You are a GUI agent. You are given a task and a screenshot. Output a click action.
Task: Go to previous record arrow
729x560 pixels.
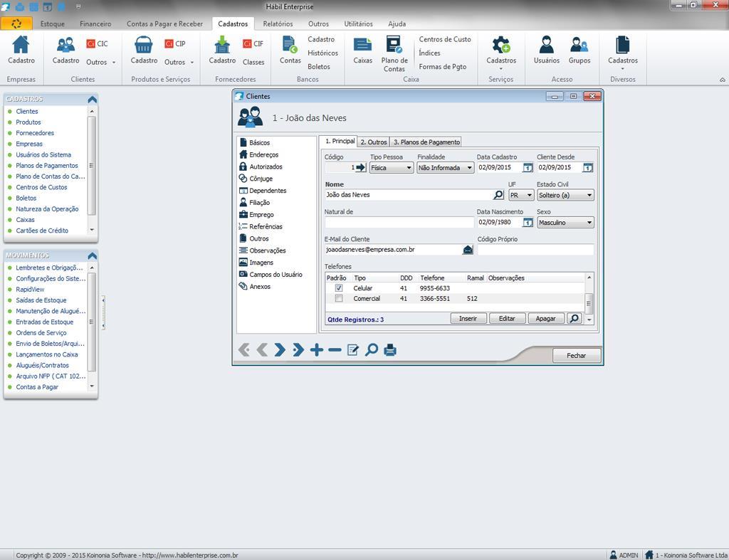click(262, 349)
